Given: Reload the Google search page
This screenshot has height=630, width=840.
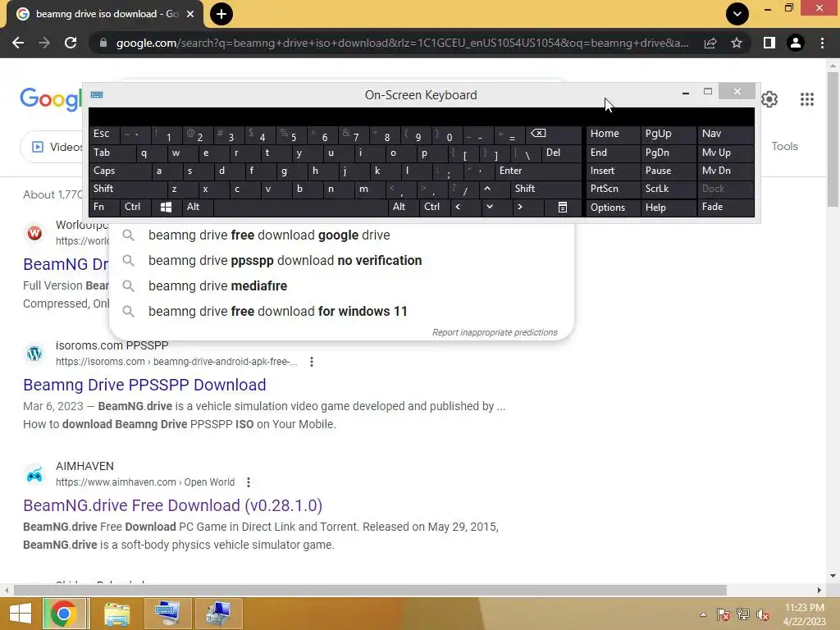Looking at the screenshot, I should click(x=71, y=43).
